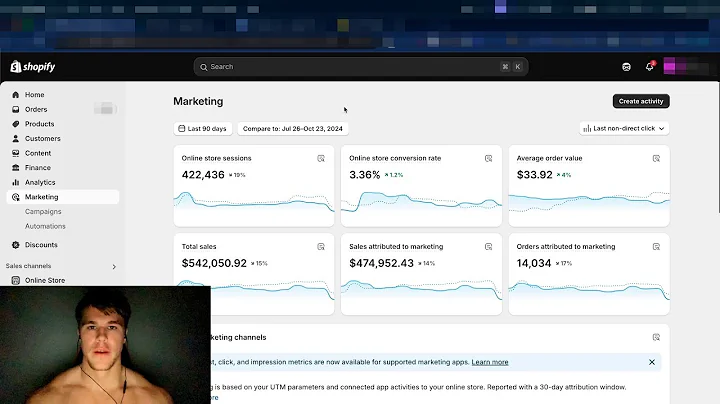Open report for Online store conversion rate
720x404 pixels.
[489, 158]
